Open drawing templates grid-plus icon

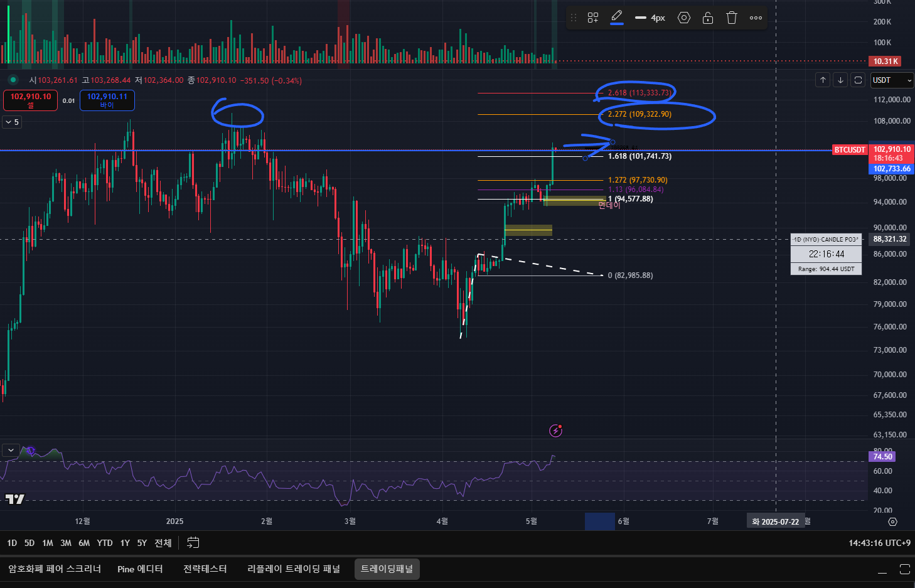[593, 18]
